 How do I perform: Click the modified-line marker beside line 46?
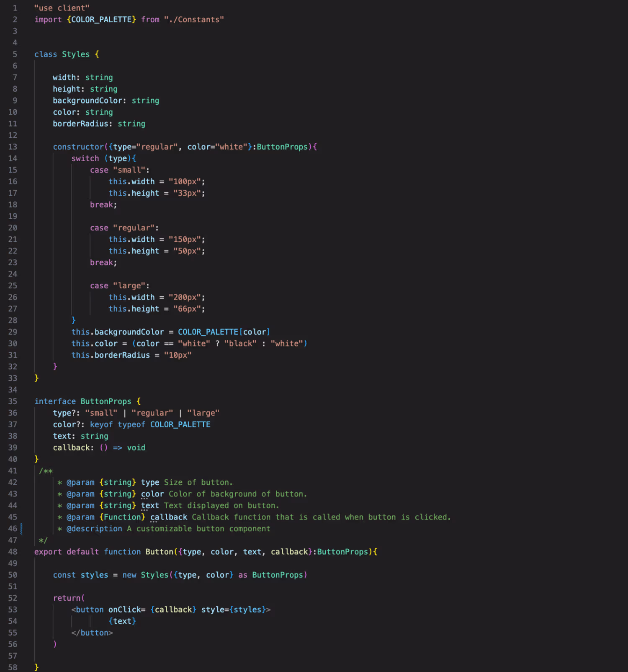click(21, 529)
